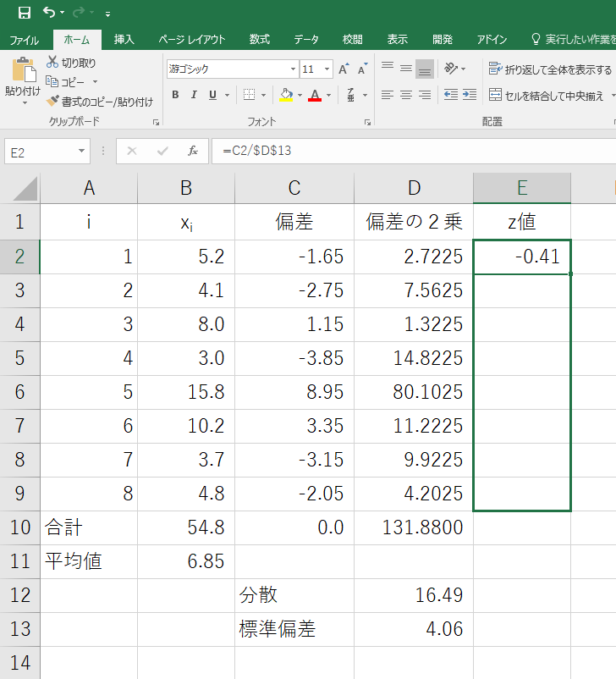
Task: Click cell E2 containing -0.41
Action: pos(522,257)
